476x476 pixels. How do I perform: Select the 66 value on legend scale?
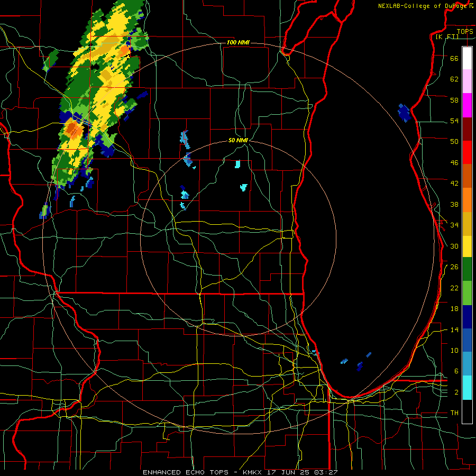point(454,58)
